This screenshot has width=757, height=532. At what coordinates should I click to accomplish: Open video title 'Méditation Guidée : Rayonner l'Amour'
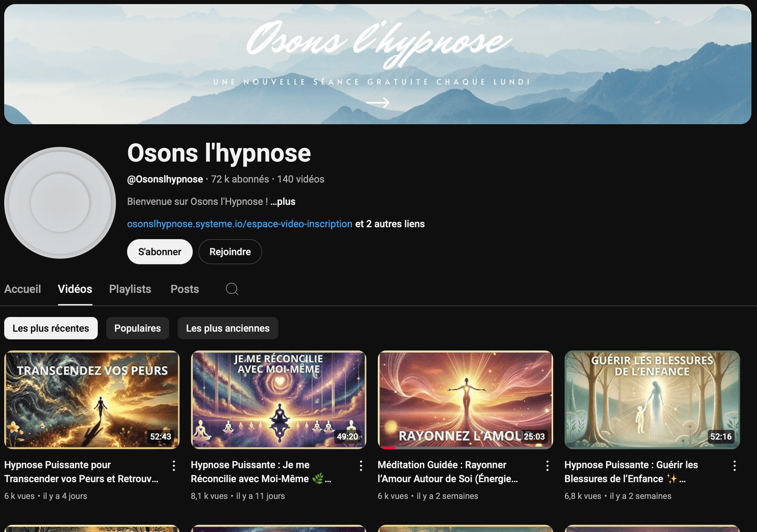click(448, 472)
